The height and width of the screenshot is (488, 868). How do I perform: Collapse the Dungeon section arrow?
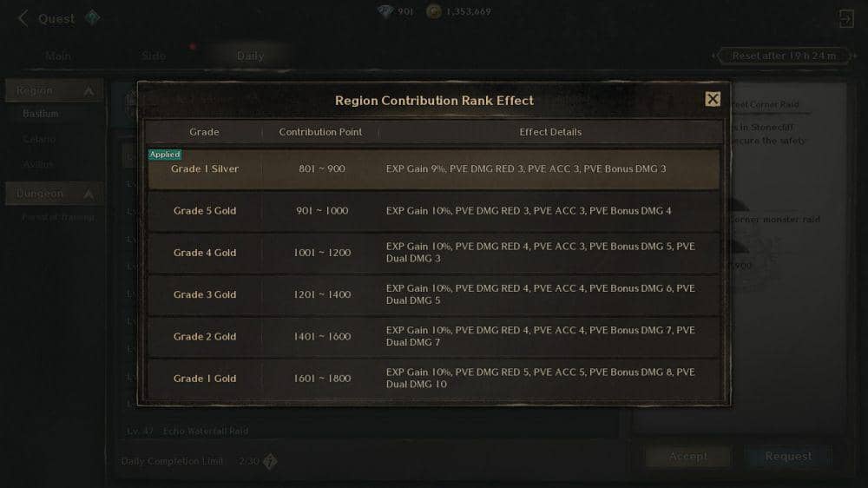tap(89, 194)
